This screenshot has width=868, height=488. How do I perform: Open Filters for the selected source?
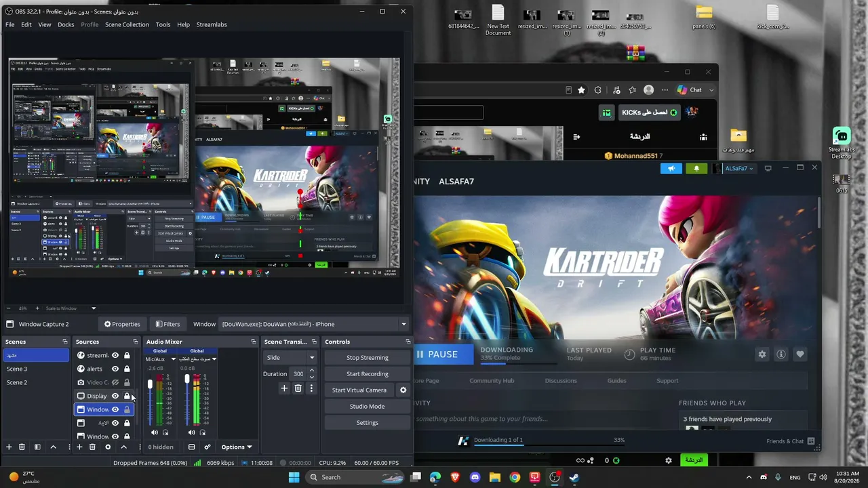pyautogui.click(x=167, y=324)
